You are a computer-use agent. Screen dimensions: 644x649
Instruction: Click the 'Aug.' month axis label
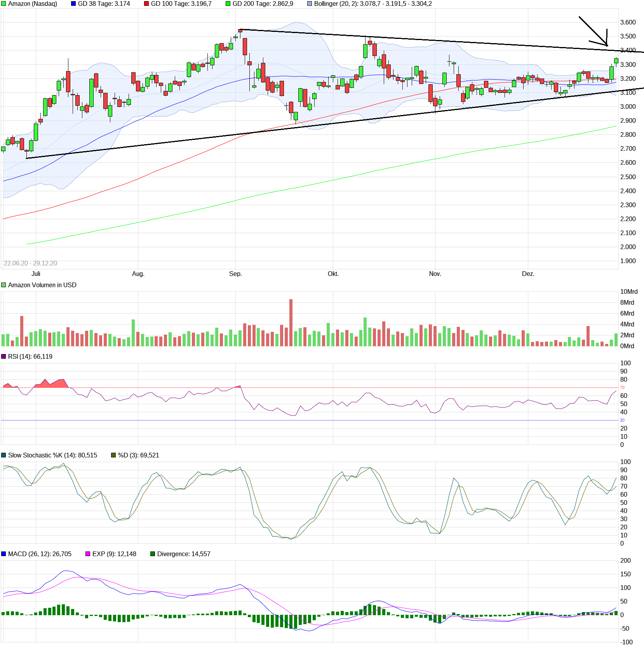[x=138, y=274]
